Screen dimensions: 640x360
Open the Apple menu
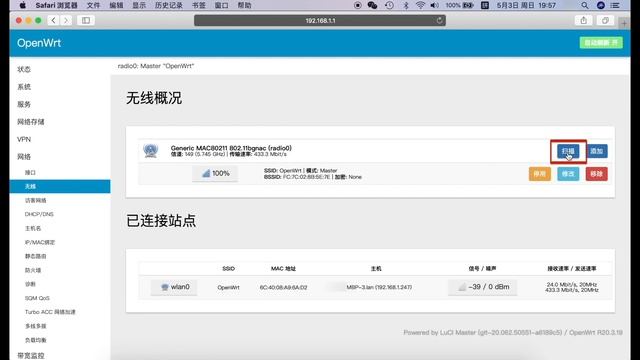pyautogui.click(x=22, y=5)
